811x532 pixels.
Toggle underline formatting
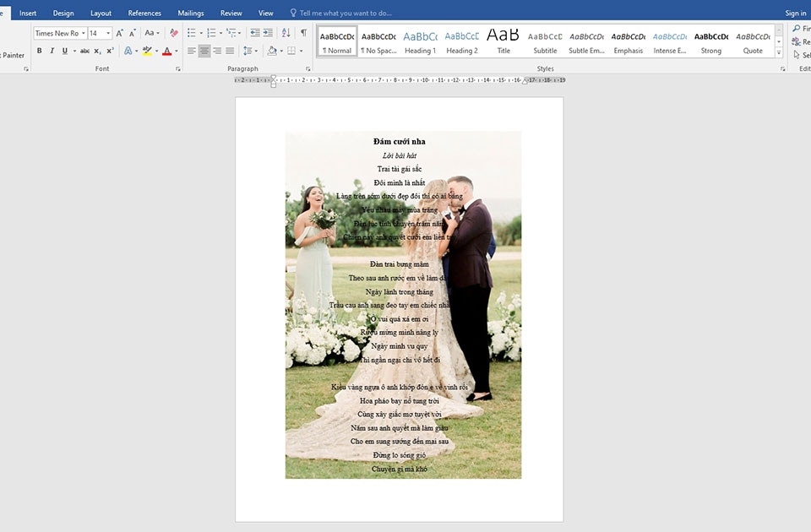click(63, 51)
